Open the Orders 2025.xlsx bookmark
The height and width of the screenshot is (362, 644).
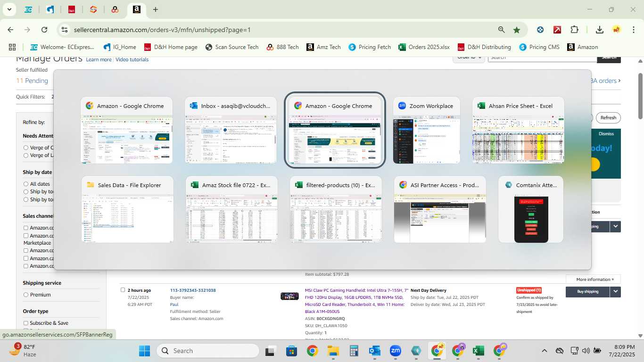coord(424,47)
